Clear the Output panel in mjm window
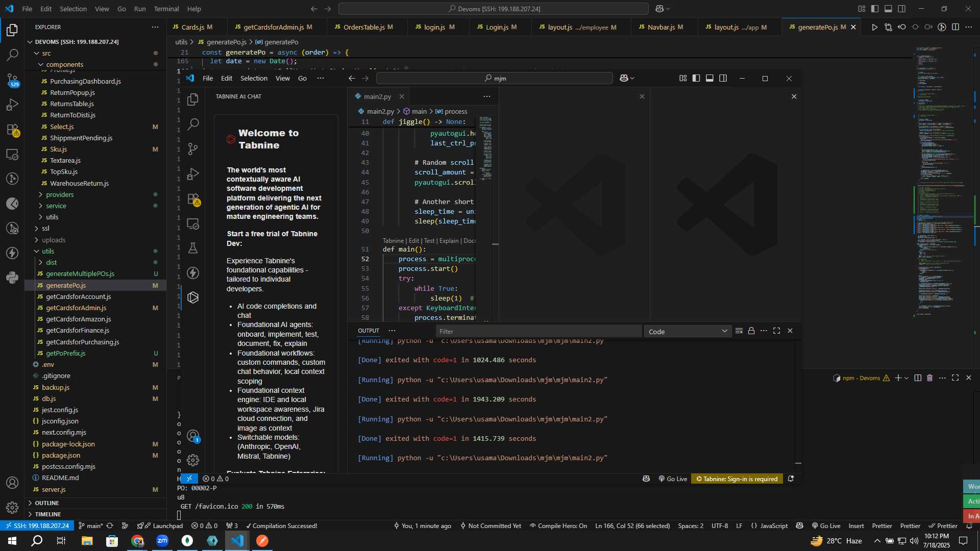 pyautogui.click(x=739, y=331)
